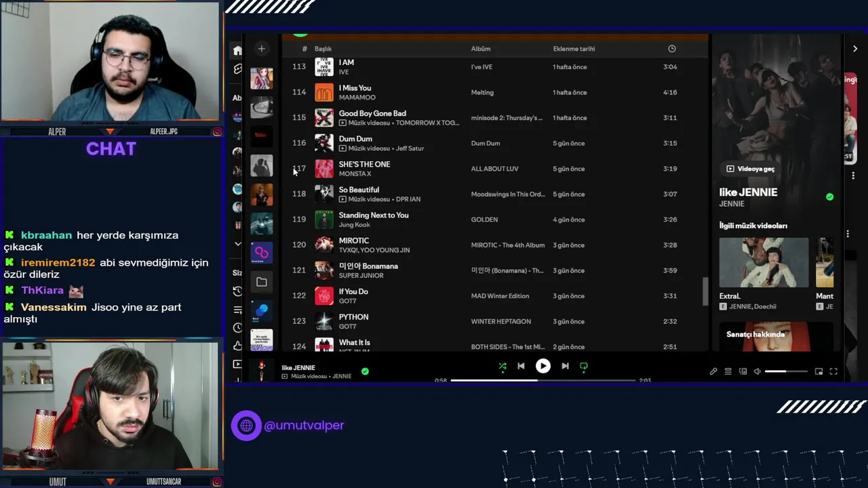Screen dimensions: 868x488
Task: Open the Sanatçı hakkında artist card
Action: 776,336
